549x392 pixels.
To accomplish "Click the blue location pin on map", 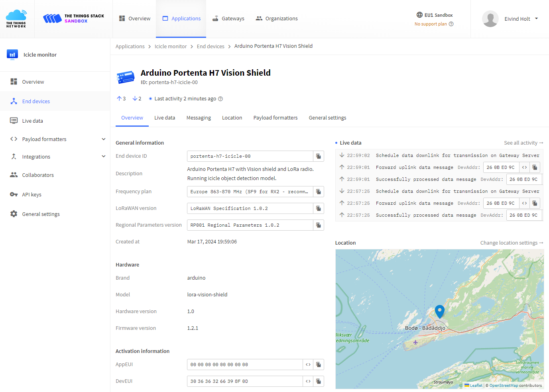I will [x=439, y=311].
